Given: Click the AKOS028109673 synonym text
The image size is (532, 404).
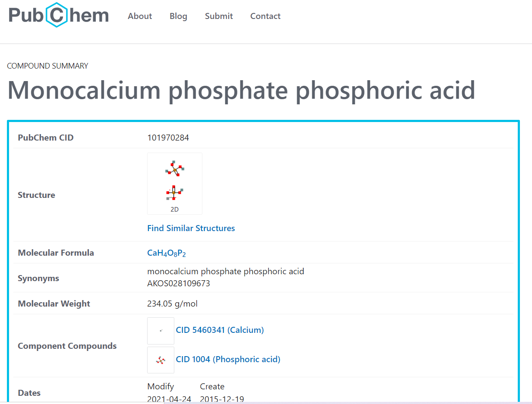Looking at the screenshot, I should [x=179, y=284].
